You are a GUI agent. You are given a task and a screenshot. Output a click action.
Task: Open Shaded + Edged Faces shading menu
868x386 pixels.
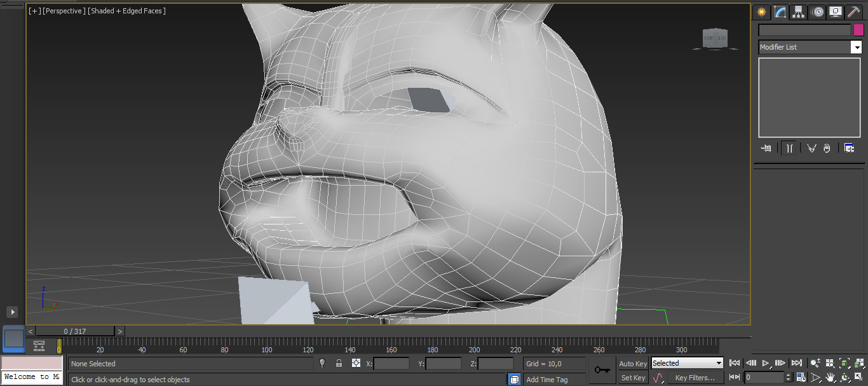(x=126, y=11)
